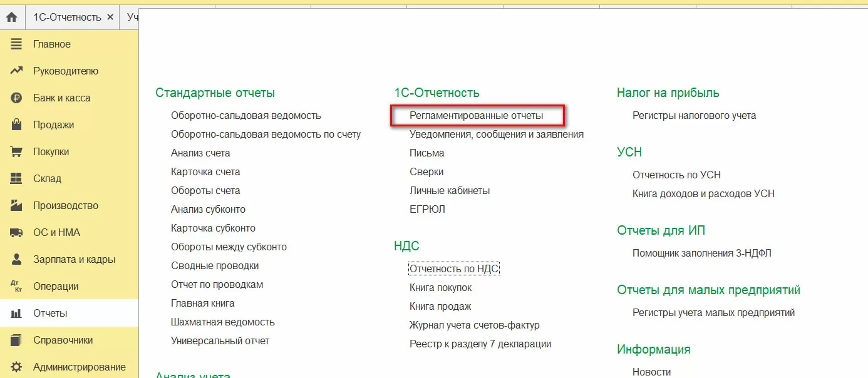Open the Анализ субконто report
This screenshot has height=378, width=868.
coord(209,210)
